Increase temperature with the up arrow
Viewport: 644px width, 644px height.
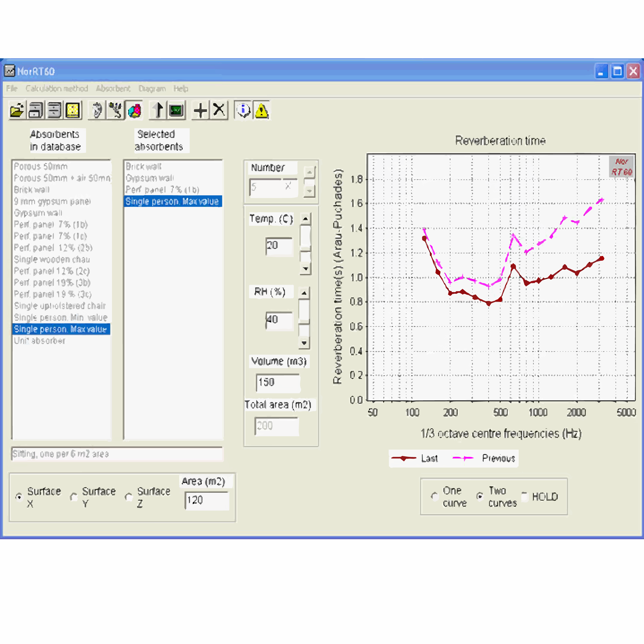pyautogui.click(x=305, y=219)
